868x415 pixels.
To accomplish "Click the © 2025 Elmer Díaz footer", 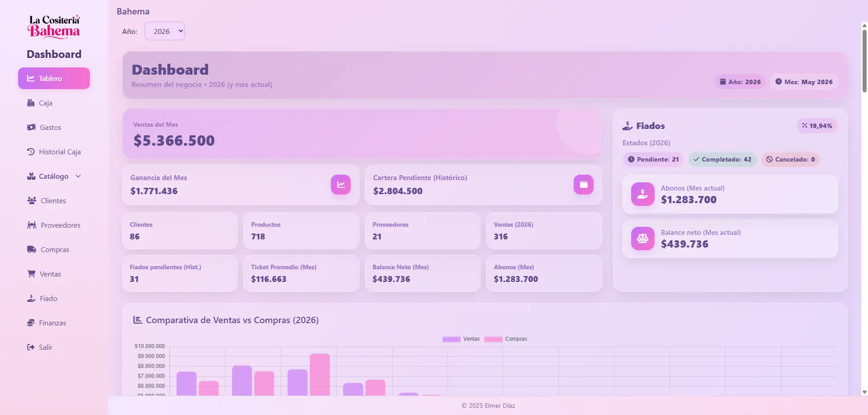I will [x=488, y=405].
